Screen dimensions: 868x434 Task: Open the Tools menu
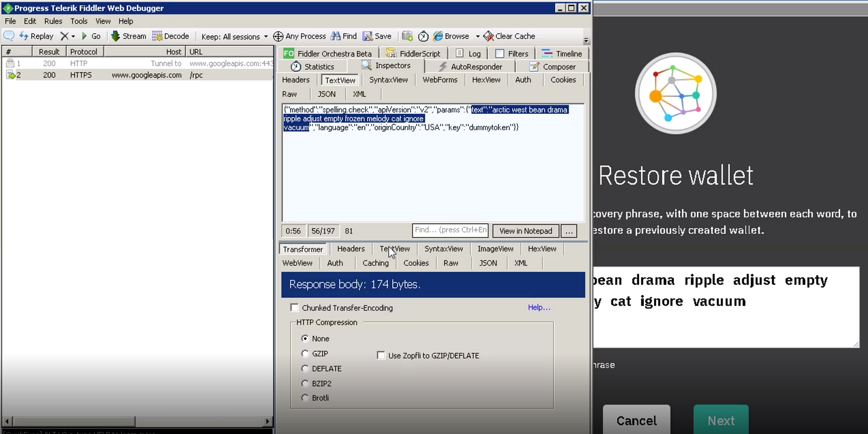click(x=79, y=21)
